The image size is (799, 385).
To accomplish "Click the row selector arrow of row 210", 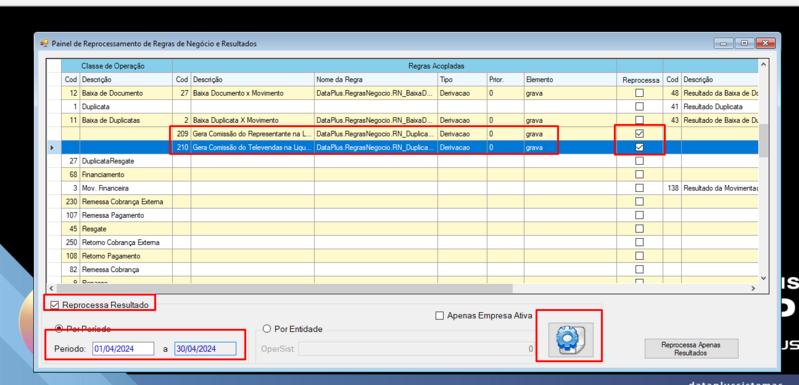I will click(x=54, y=148).
